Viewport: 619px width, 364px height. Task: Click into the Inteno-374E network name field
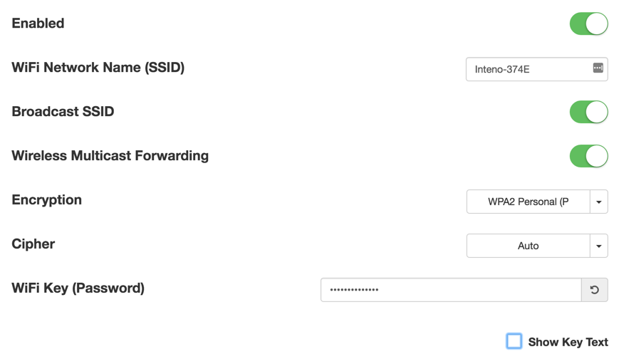(527, 70)
